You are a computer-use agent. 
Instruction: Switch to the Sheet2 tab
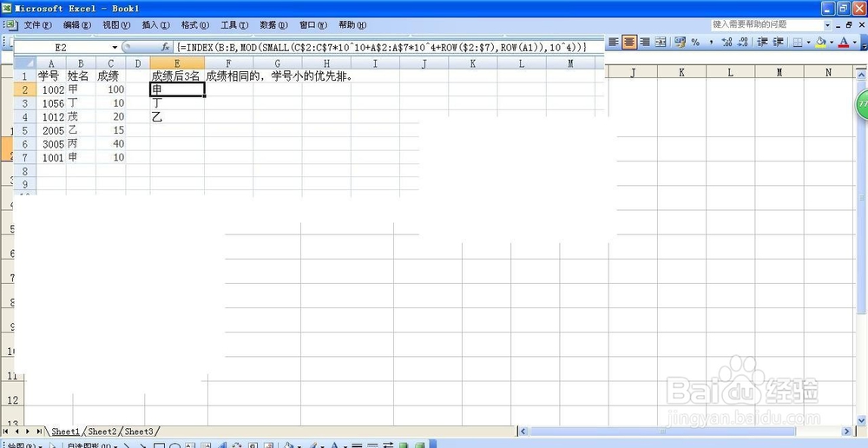point(102,431)
